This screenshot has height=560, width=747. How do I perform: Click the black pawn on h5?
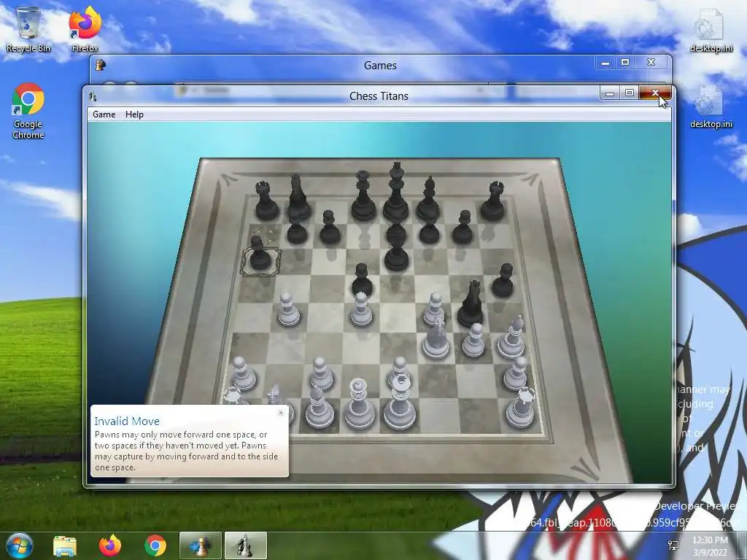(x=503, y=281)
